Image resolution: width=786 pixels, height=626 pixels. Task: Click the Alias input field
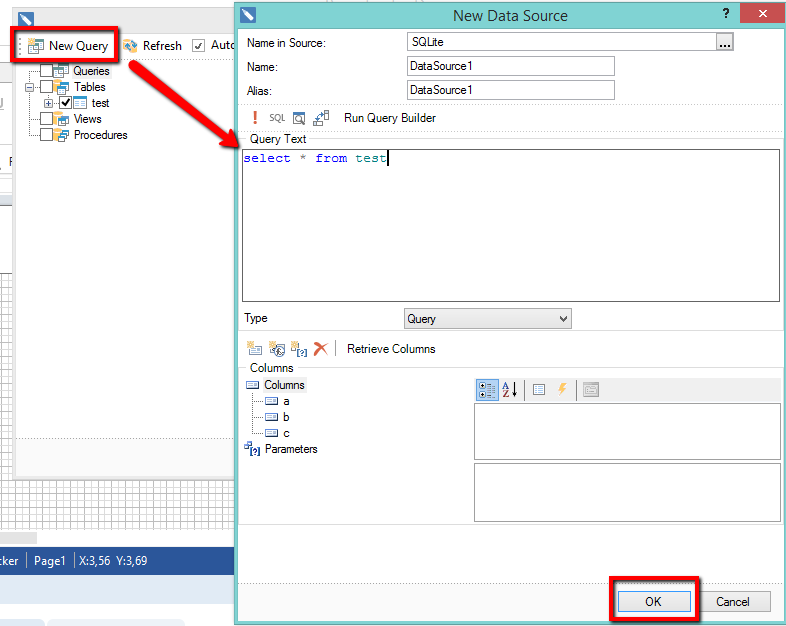coord(511,90)
